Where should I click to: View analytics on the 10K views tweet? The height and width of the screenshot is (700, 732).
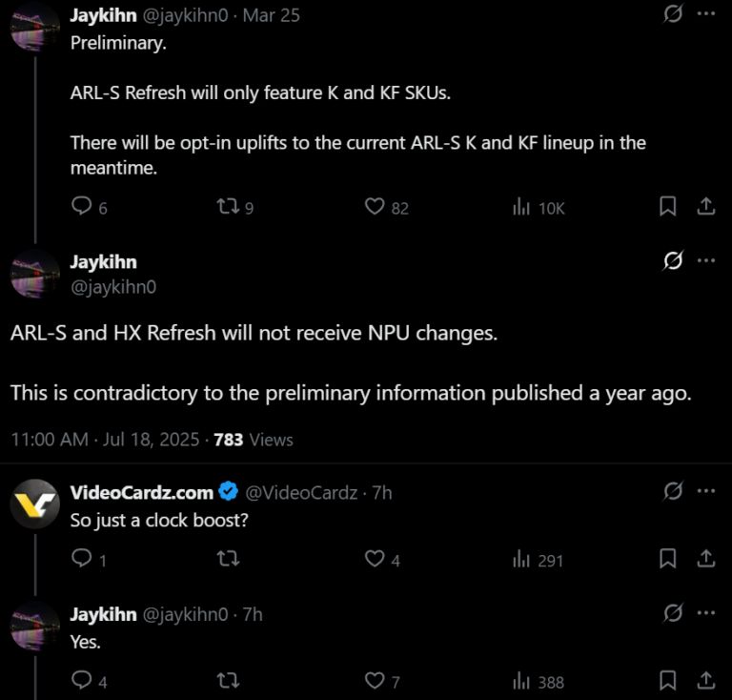(521, 206)
